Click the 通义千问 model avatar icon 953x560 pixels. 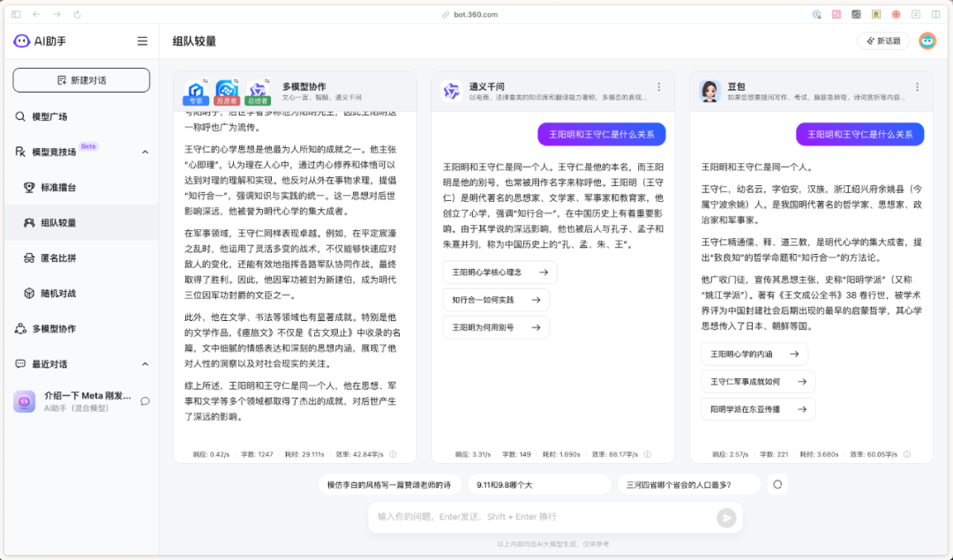pyautogui.click(x=452, y=91)
